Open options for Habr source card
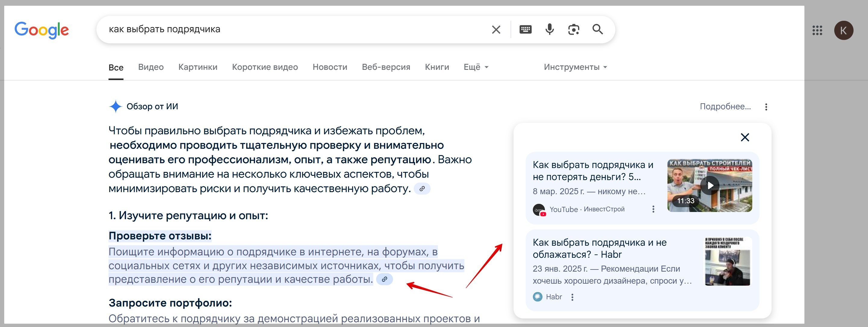Screen dimensions: 868x327 [x=572, y=297]
